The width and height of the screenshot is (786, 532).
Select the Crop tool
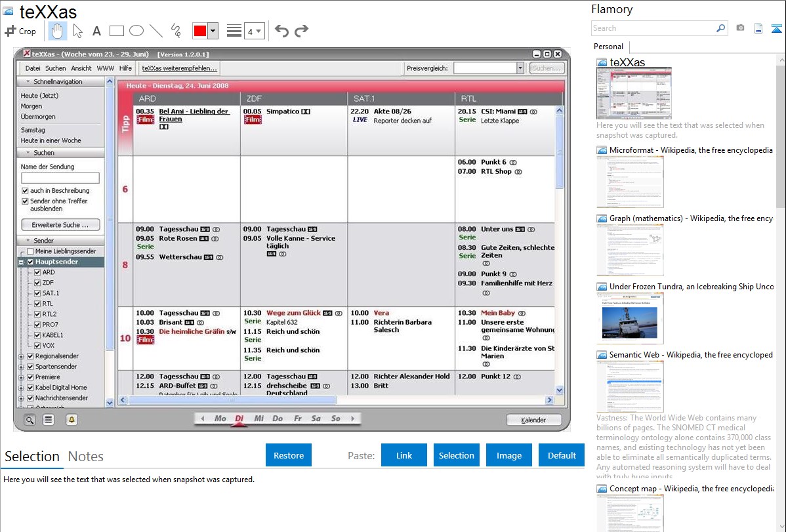[20, 31]
